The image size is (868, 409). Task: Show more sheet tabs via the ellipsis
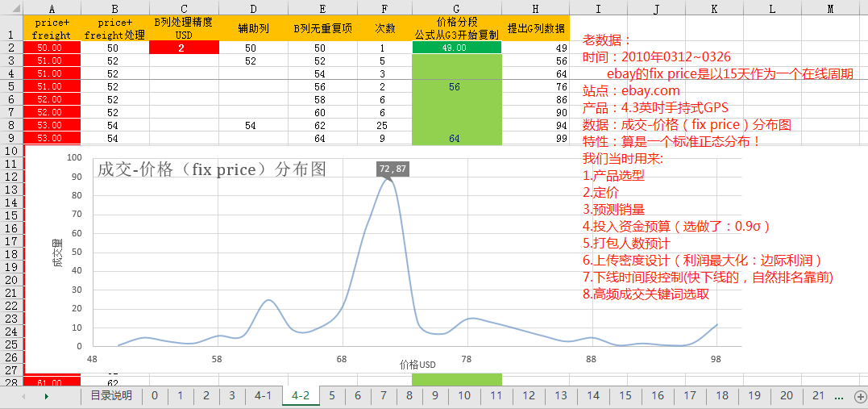click(839, 396)
